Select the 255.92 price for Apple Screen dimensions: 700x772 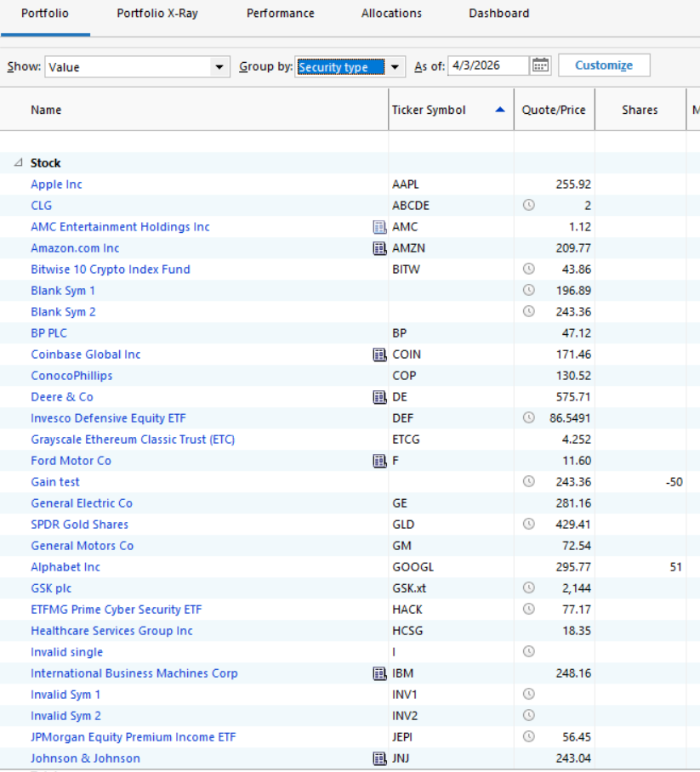point(573,184)
